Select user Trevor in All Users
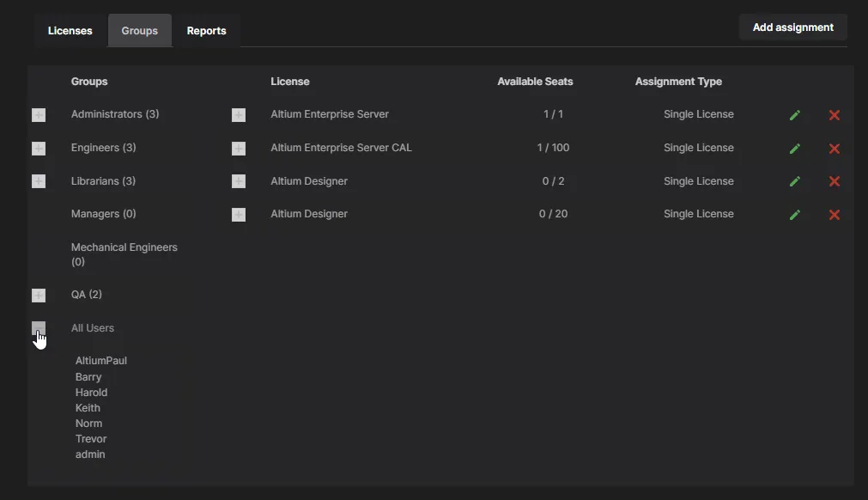The image size is (868, 500). 91,439
